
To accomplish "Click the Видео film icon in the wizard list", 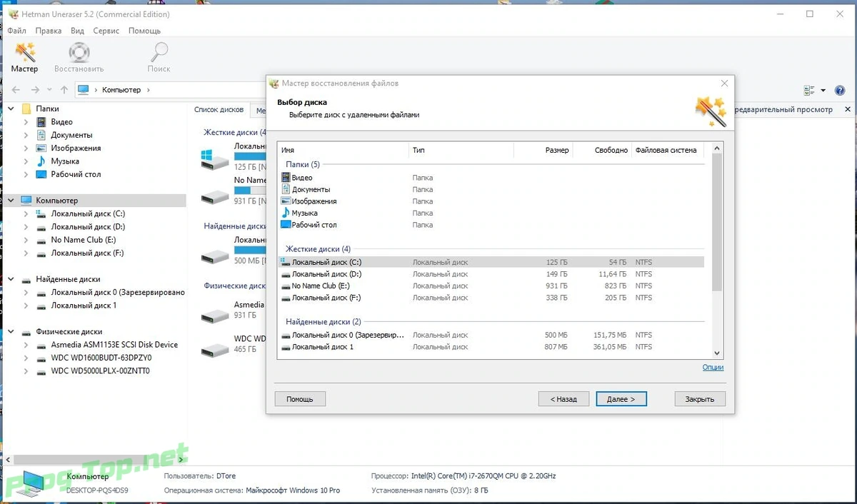I will (286, 178).
